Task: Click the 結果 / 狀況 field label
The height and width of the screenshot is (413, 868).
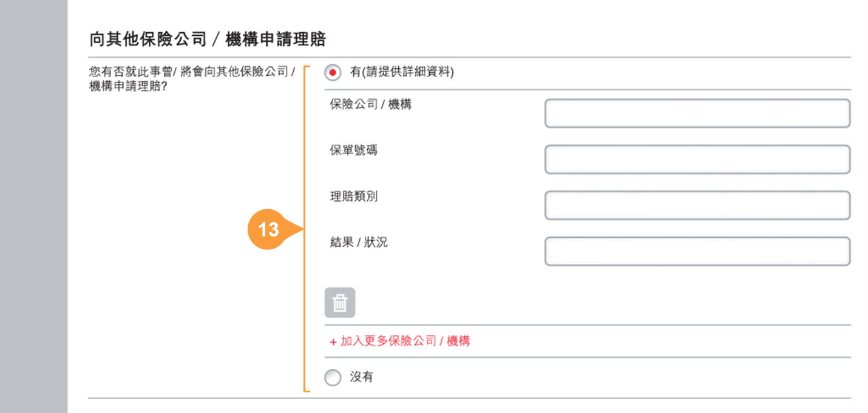Action: pos(359,243)
